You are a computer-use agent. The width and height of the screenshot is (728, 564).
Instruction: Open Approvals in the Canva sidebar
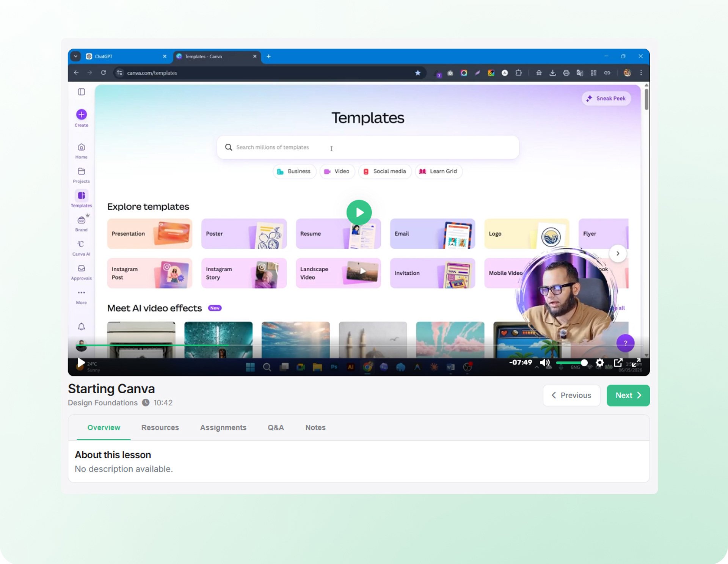pos(81,272)
